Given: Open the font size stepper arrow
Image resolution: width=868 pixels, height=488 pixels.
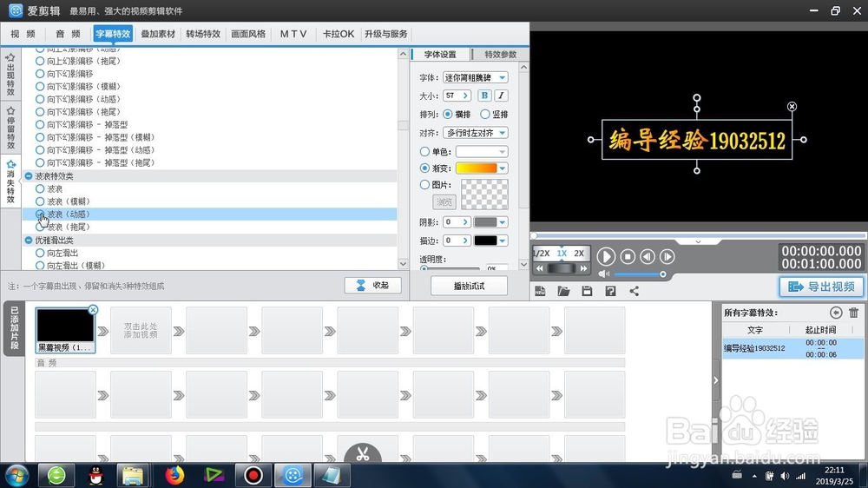Looking at the screenshot, I should (465, 96).
